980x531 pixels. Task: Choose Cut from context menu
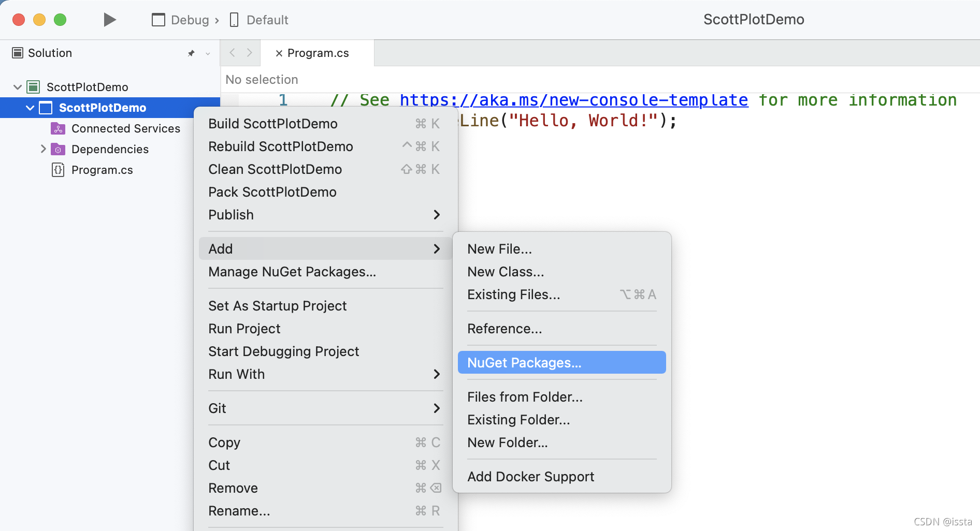pyautogui.click(x=325, y=465)
